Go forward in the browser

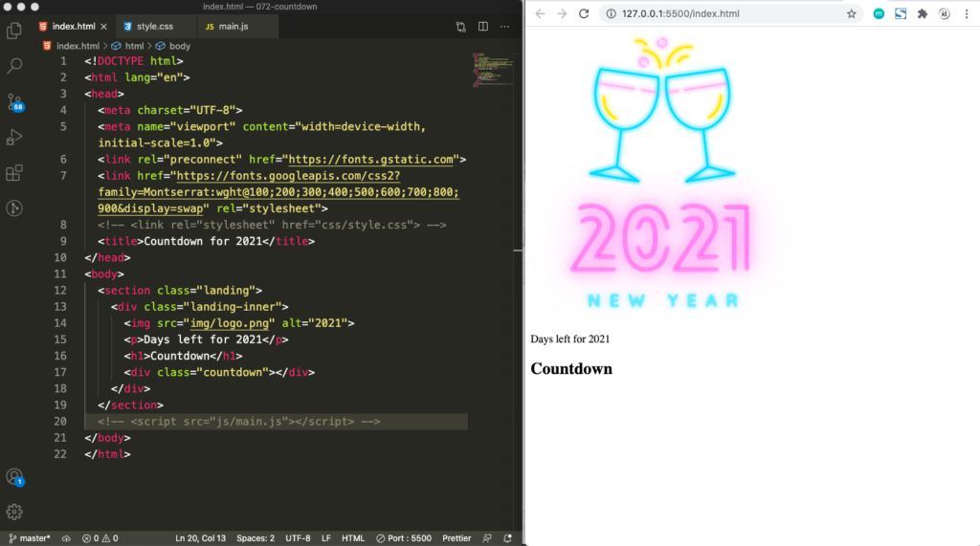[562, 13]
